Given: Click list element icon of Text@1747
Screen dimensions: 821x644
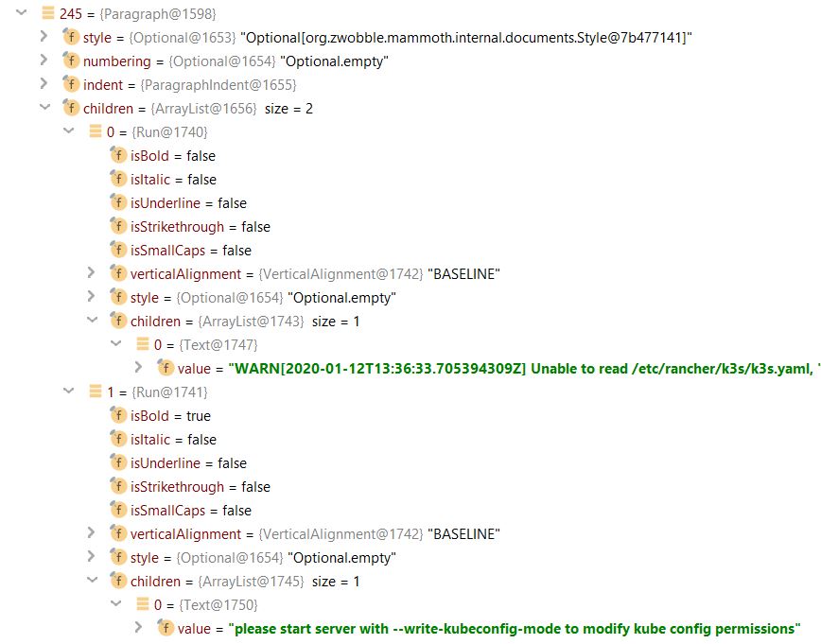Looking at the screenshot, I should [143, 344].
